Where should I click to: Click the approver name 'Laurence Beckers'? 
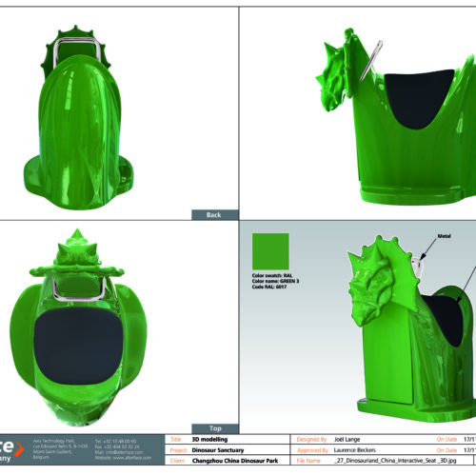coord(354,450)
